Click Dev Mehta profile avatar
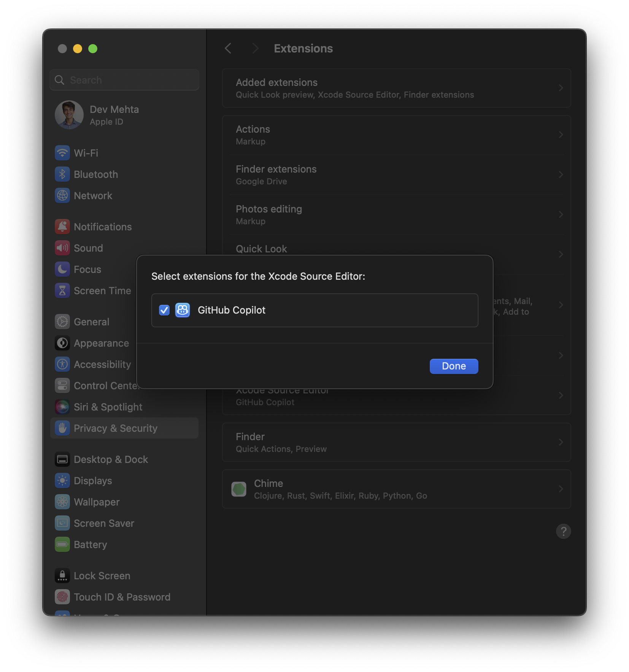Viewport: 629px width, 672px height. [x=69, y=115]
